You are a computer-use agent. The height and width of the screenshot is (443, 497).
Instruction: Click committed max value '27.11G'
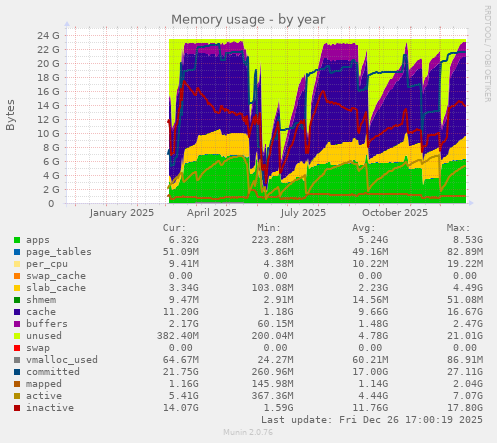point(465,372)
